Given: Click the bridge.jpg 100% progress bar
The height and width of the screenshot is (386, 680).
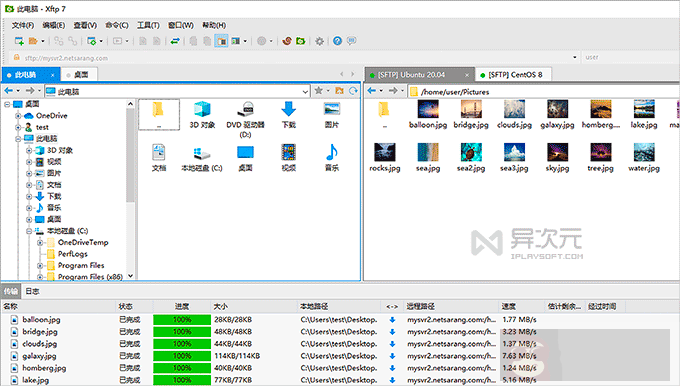Looking at the screenshot, I should pos(182,332).
